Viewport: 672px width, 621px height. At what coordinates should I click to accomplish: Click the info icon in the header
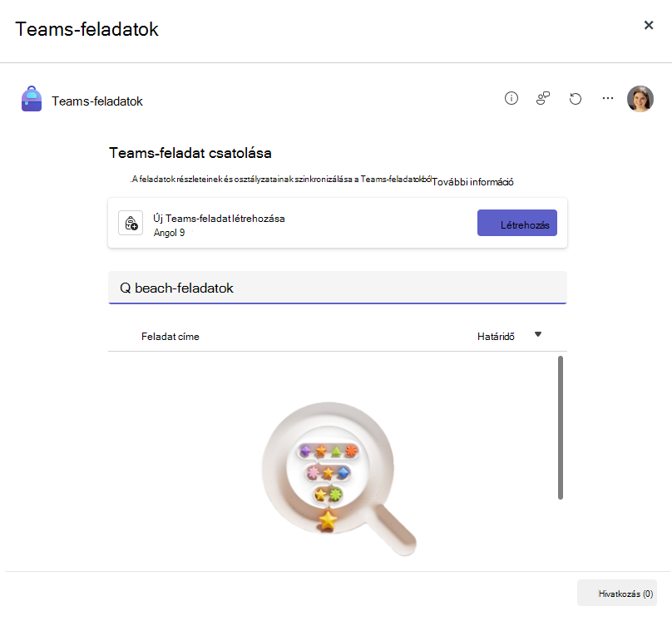[511, 98]
